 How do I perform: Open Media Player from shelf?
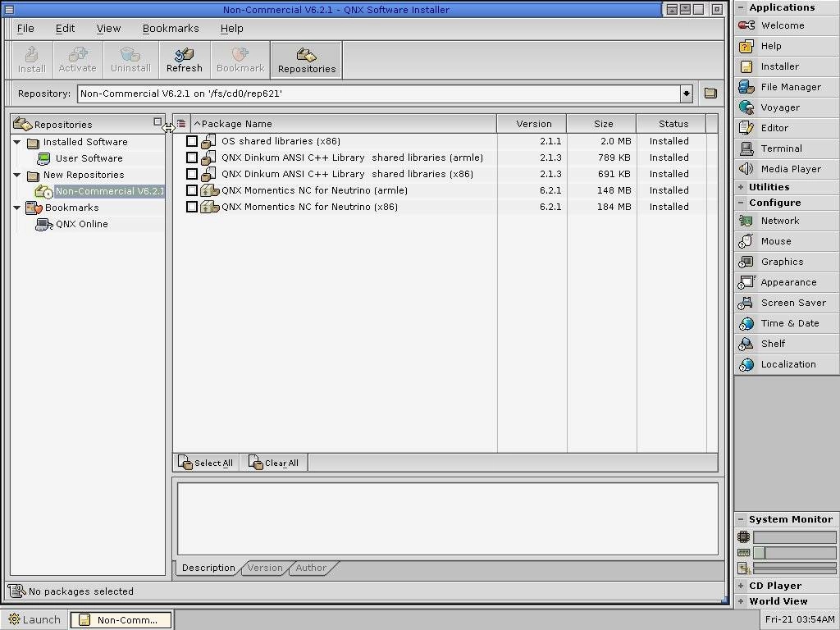coord(785,169)
